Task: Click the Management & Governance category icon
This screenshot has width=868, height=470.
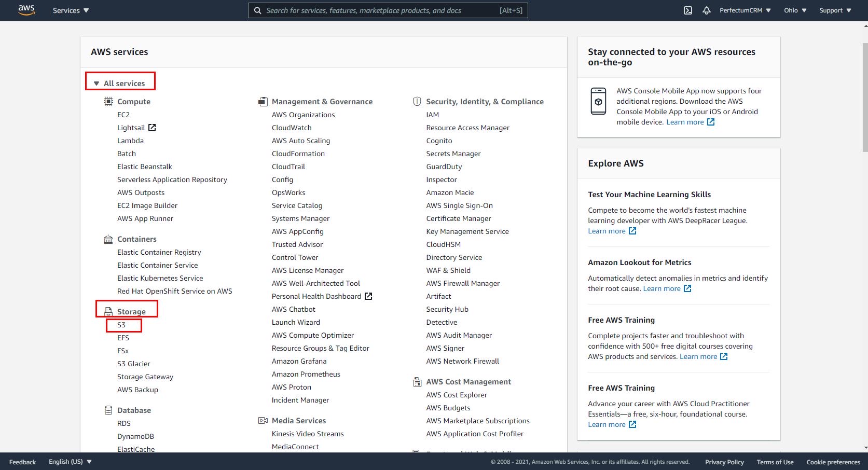Action: click(x=263, y=102)
